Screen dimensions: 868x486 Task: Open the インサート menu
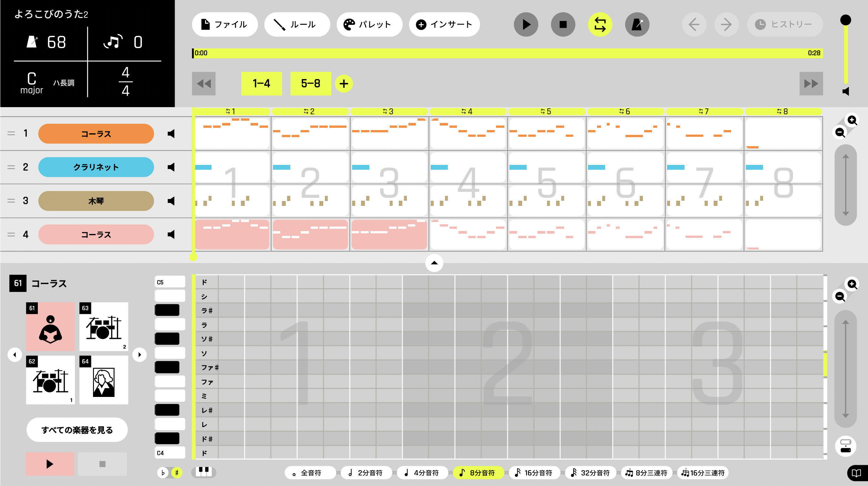(x=444, y=24)
